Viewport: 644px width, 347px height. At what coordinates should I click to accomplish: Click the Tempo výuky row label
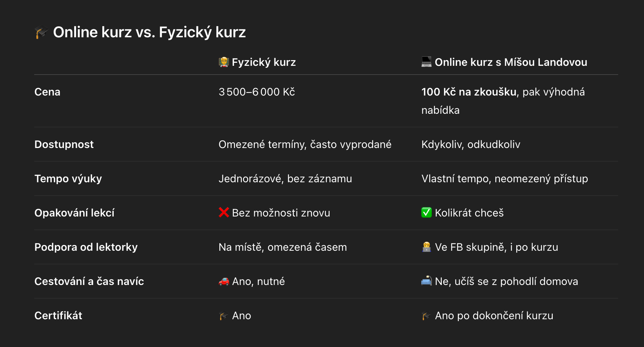click(x=68, y=179)
